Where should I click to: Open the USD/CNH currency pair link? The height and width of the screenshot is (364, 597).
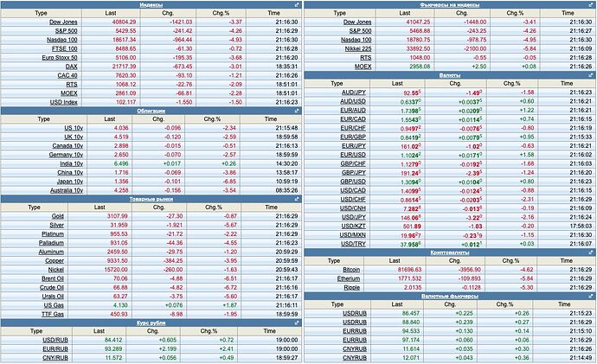click(x=353, y=208)
